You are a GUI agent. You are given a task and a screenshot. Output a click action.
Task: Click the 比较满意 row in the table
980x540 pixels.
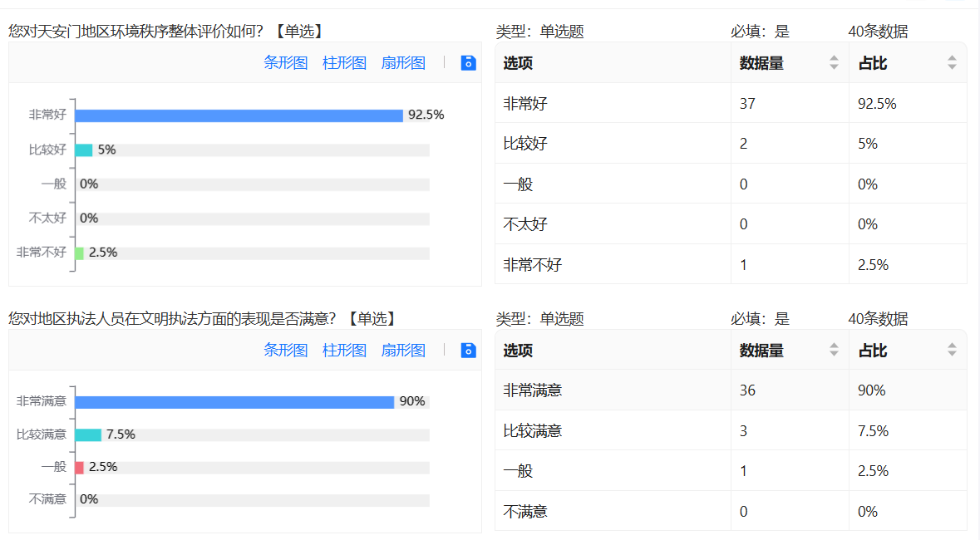click(x=731, y=431)
